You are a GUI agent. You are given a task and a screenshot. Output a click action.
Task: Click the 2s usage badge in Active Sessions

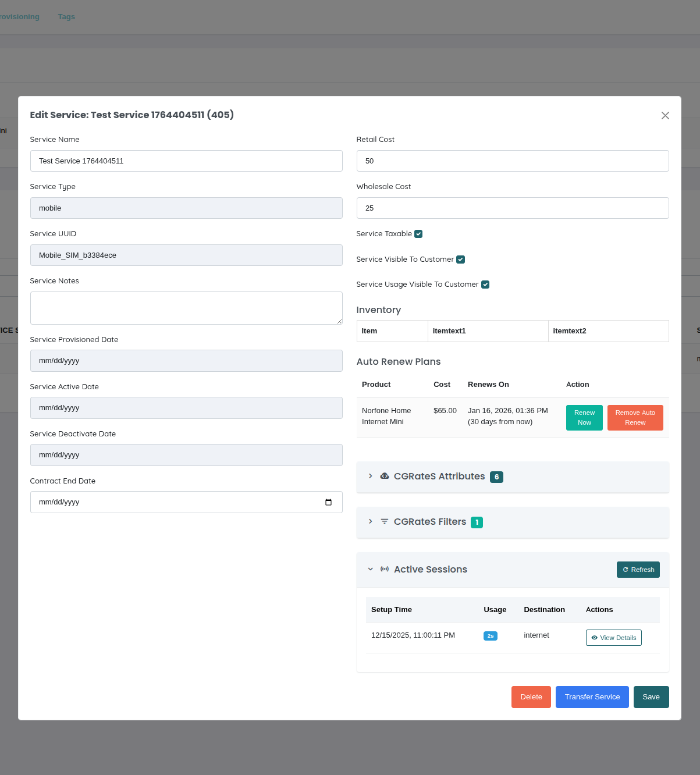[490, 635]
